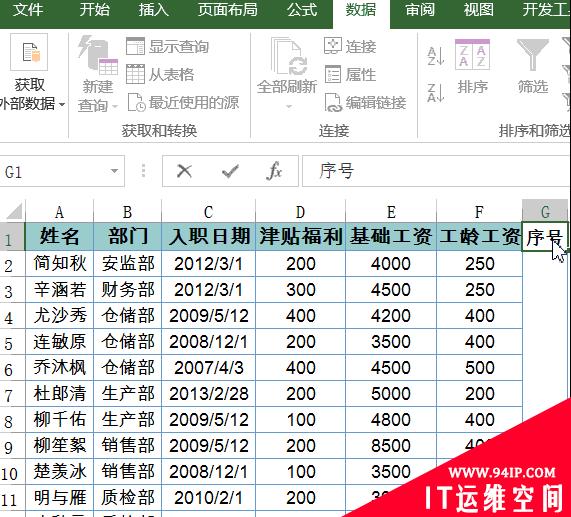
Task: Click the 显示查询 icon
Action: pyautogui.click(x=135, y=46)
